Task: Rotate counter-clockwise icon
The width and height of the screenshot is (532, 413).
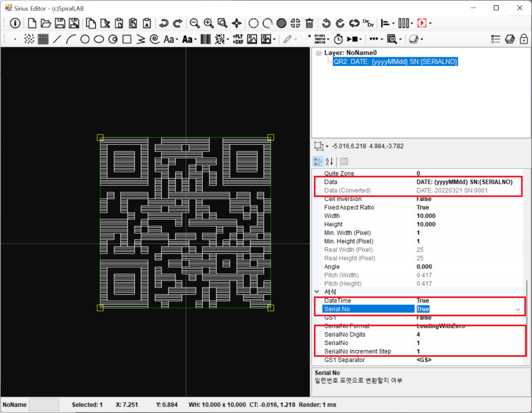Action: (x=326, y=23)
